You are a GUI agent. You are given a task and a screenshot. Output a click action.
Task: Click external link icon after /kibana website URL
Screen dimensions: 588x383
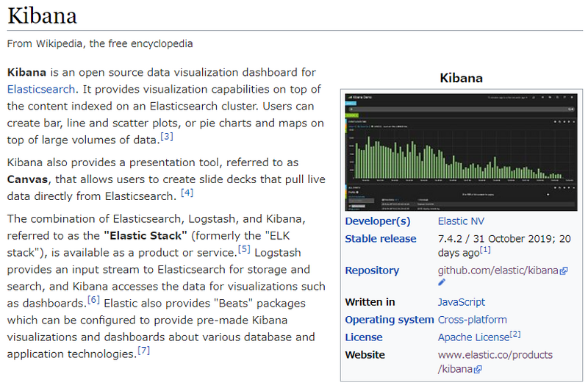pos(478,370)
